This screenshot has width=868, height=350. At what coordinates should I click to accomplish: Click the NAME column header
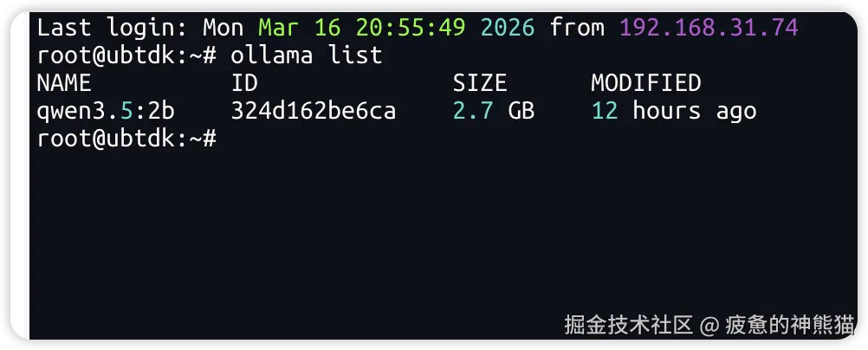(x=64, y=83)
